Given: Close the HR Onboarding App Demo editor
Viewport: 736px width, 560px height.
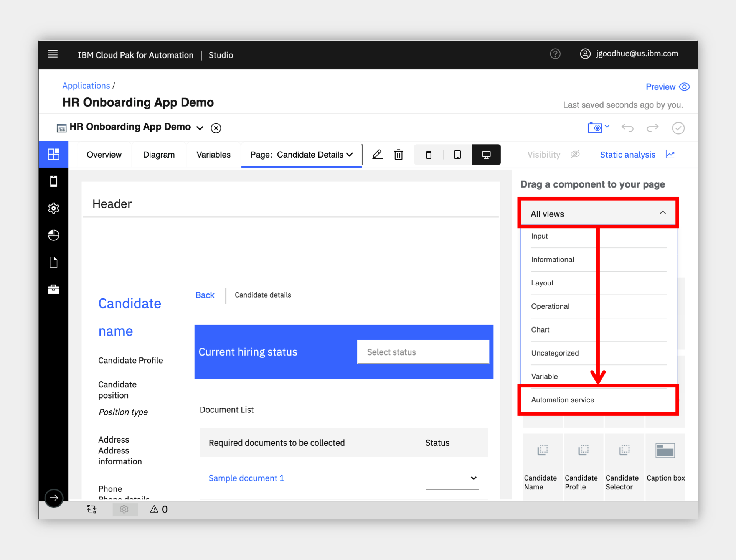Looking at the screenshot, I should pyautogui.click(x=216, y=128).
